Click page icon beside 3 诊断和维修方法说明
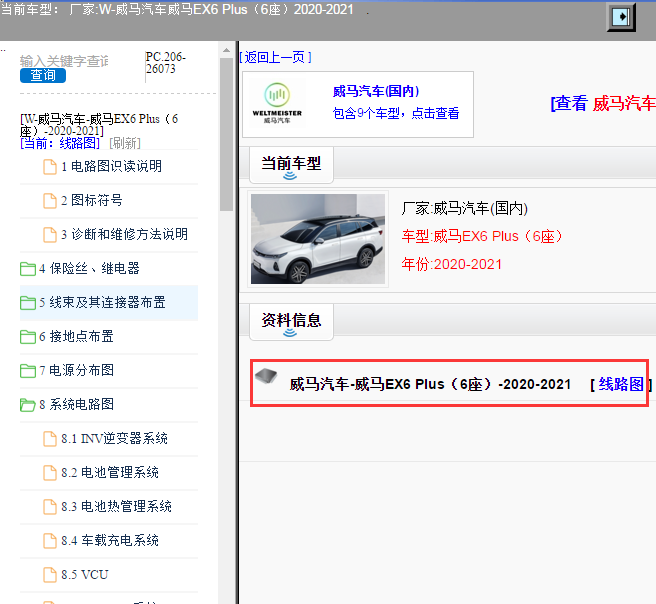This screenshot has height=604, width=656. [x=50, y=235]
